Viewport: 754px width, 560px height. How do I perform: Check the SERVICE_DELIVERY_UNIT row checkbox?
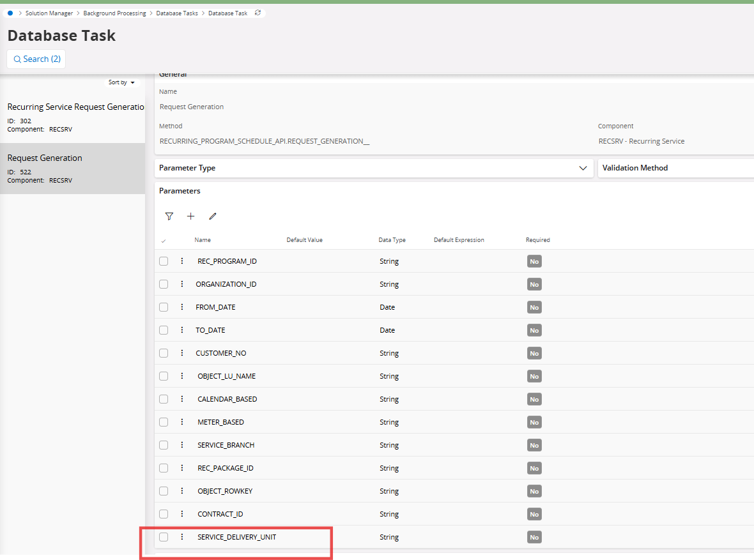click(x=164, y=537)
